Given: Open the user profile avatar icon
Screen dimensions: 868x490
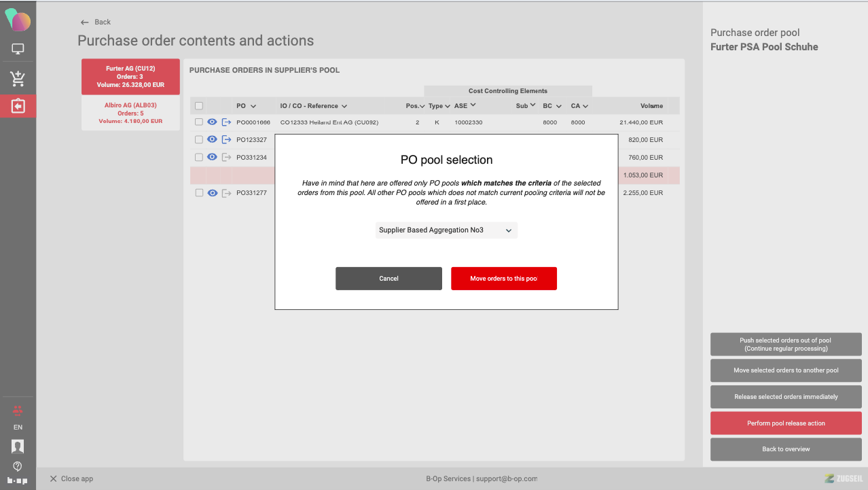Looking at the screenshot, I should tap(18, 447).
